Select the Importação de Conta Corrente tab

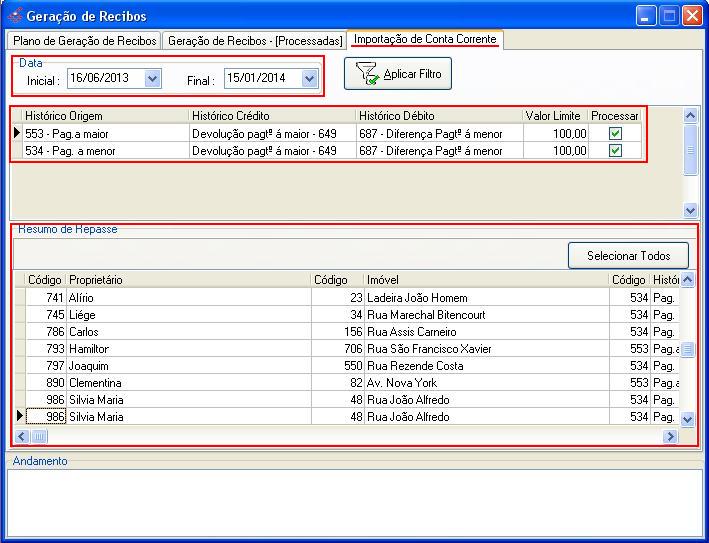point(424,40)
